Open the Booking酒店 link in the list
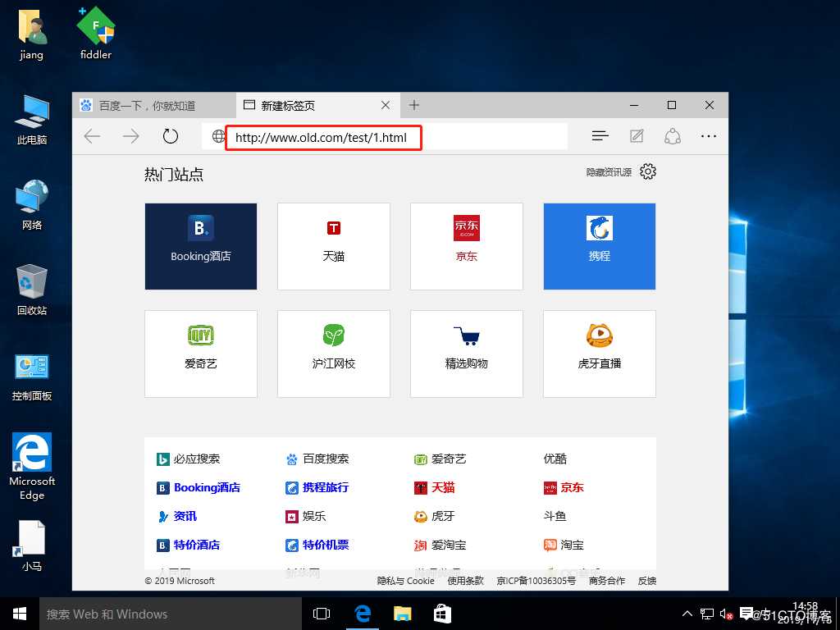This screenshot has width=840, height=630. [x=199, y=487]
